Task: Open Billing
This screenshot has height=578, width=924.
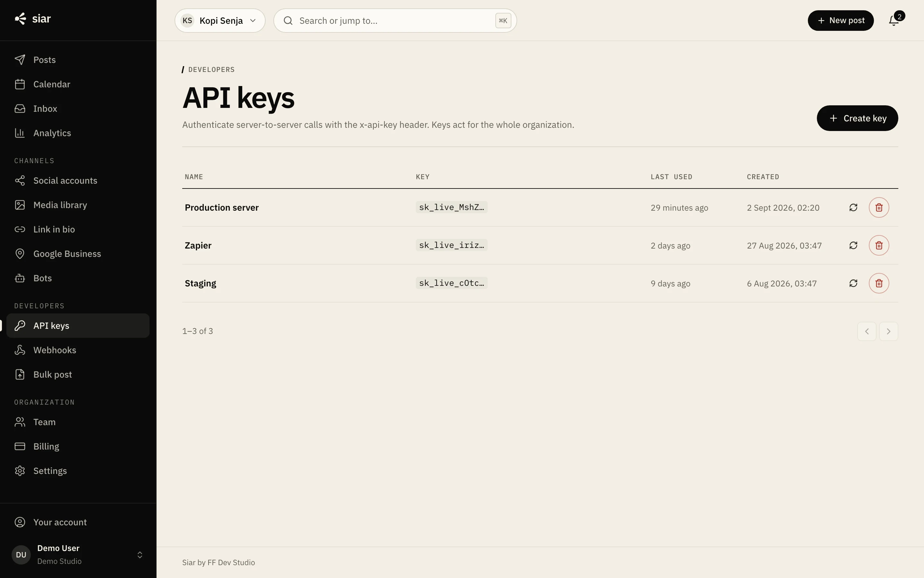Action: tap(78, 446)
